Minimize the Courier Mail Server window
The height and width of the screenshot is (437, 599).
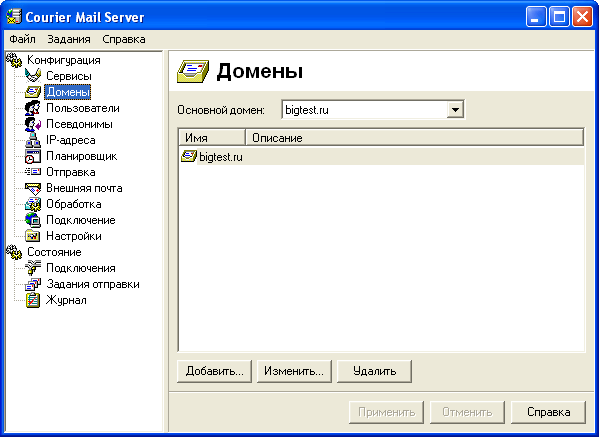[x=536, y=17]
